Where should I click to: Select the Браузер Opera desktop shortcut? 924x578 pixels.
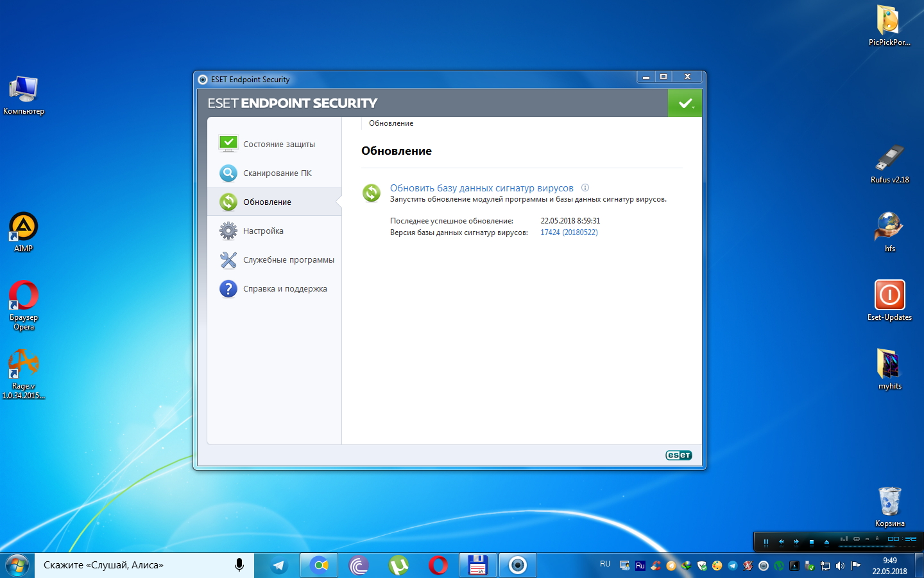coord(24,305)
